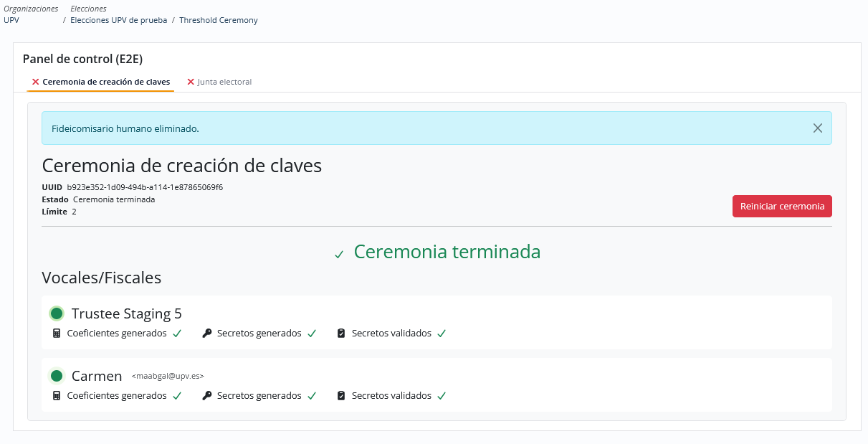Image resolution: width=868 pixels, height=444 pixels.
Task: Click calculator icon in Carmen's row
Action: 57,396
